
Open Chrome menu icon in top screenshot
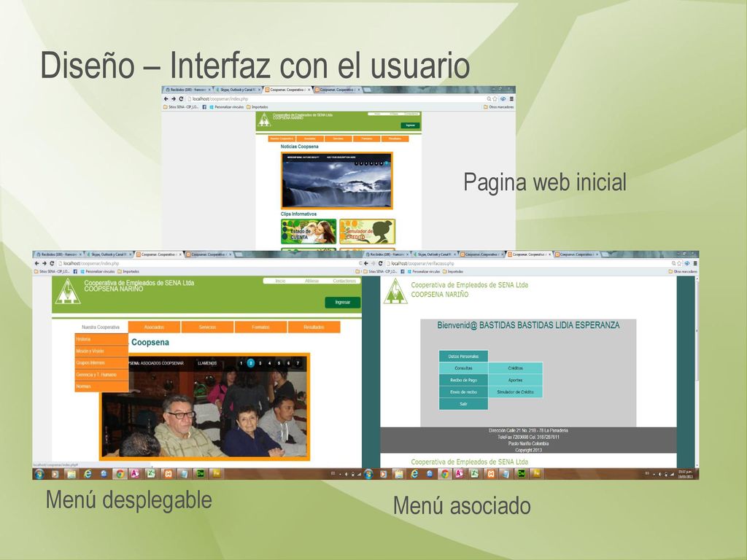pyautogui.click(x=511, y=99)
